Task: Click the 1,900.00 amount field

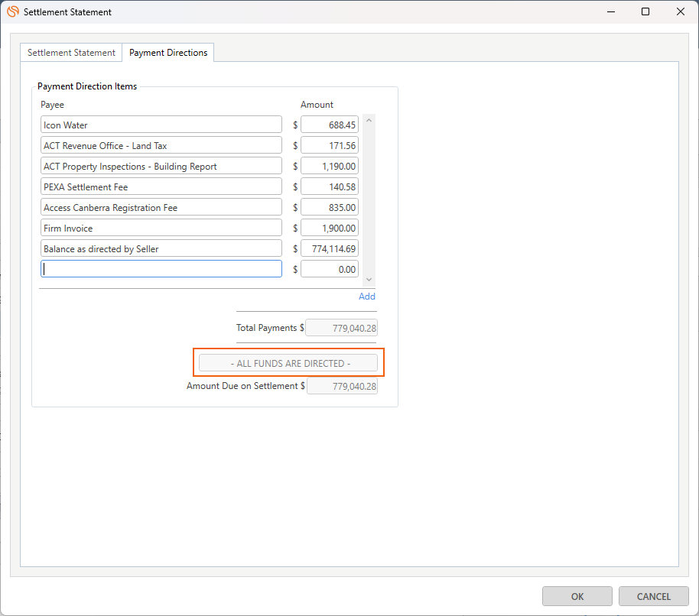Action: click(330, 228)
